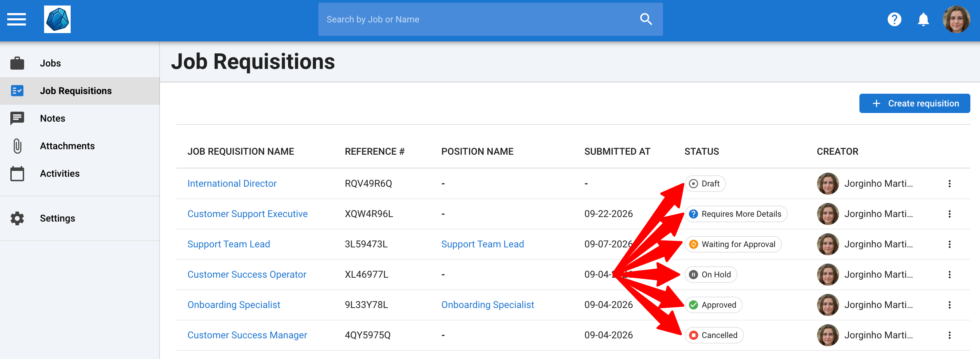The width and height of the screenshot is (980, 359).
Task: Open three-dot menu for Customer Success Manager
Action: 949,335
